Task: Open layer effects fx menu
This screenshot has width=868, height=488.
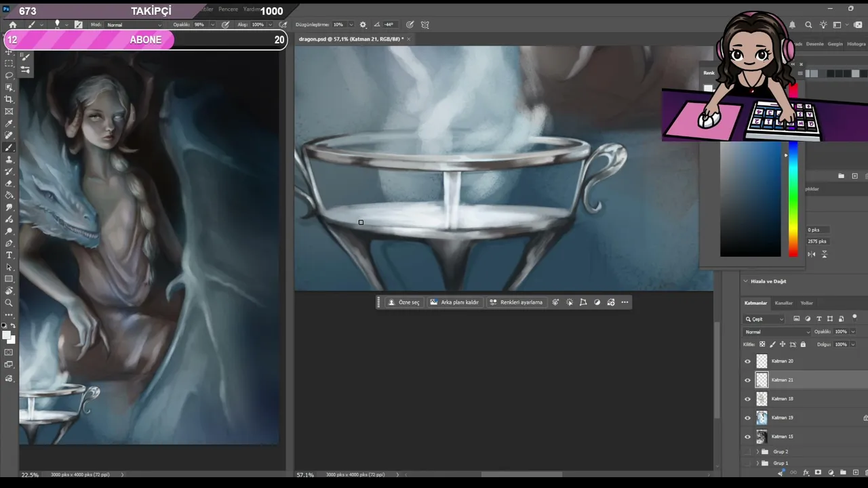Action: click(806, 472)
